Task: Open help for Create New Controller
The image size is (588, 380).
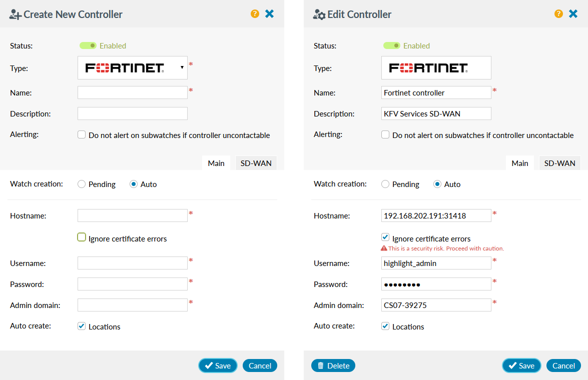Action: tap(255, 13)
